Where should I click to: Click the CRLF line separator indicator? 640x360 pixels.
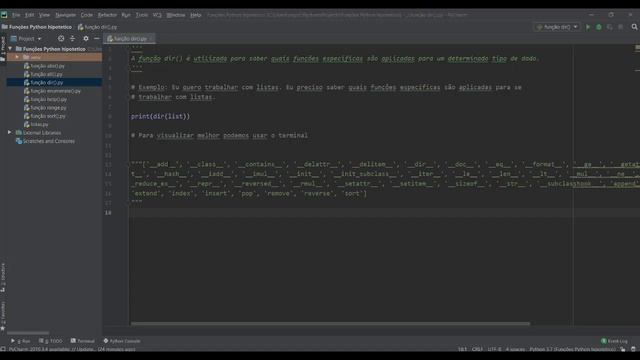tap(477, 349)
